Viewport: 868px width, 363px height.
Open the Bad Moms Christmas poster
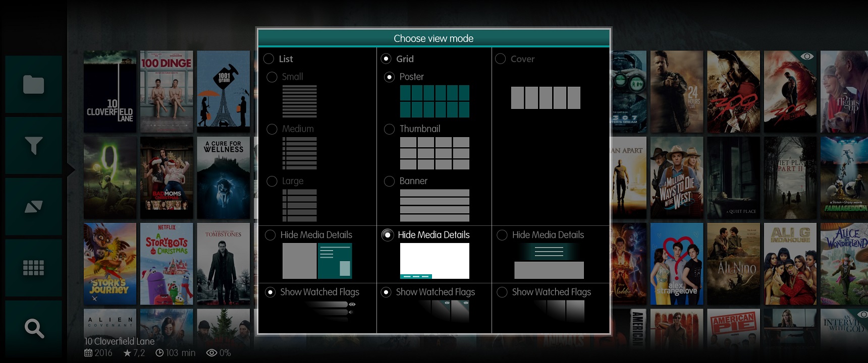point(167,178)
